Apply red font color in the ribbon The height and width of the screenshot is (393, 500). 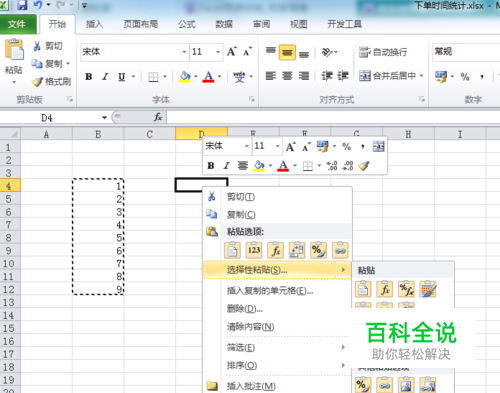[208, 77]
